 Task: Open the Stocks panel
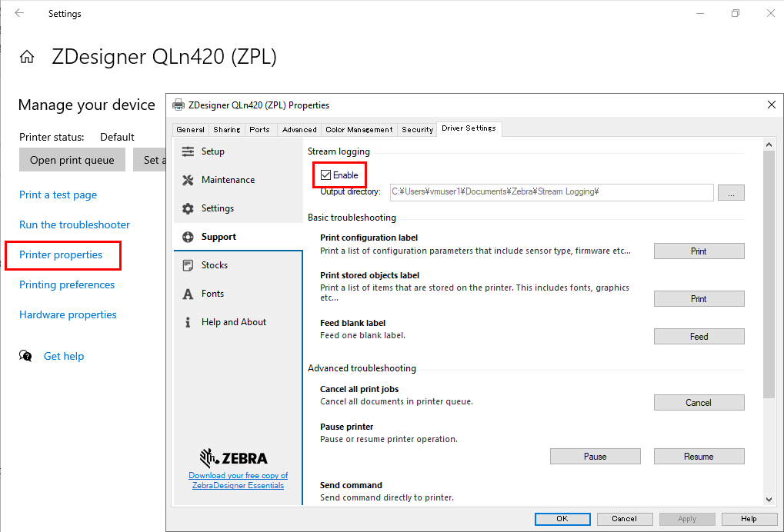pyautogui.click(x=215, y=264)
